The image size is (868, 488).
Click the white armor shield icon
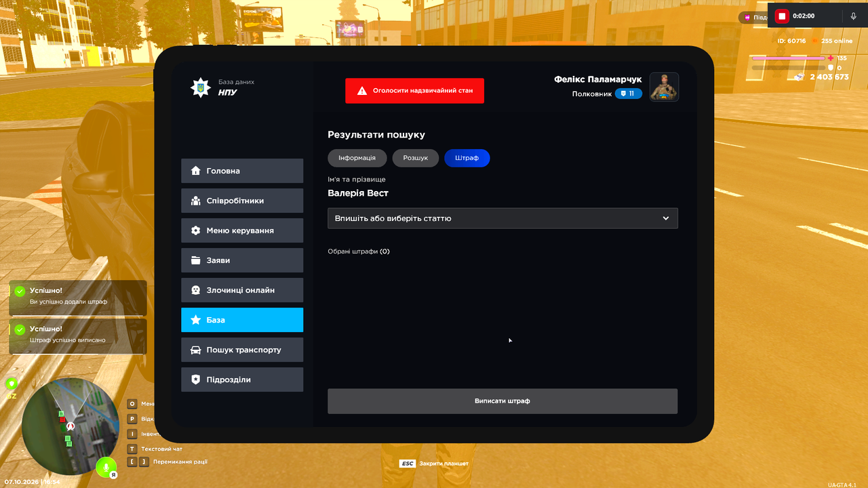831,68
